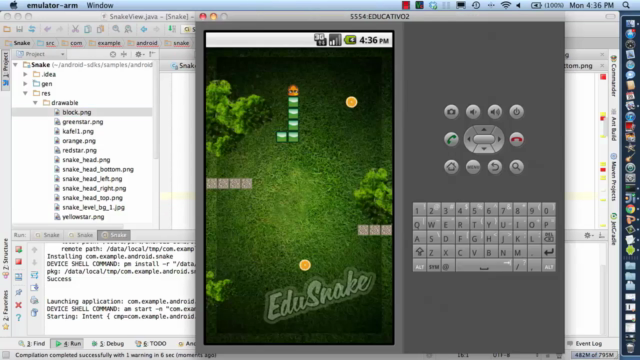The height and width of the screenshot is (360, 640).
Task: Click the Spotlight search icon in menu bar
Action: 626,5
